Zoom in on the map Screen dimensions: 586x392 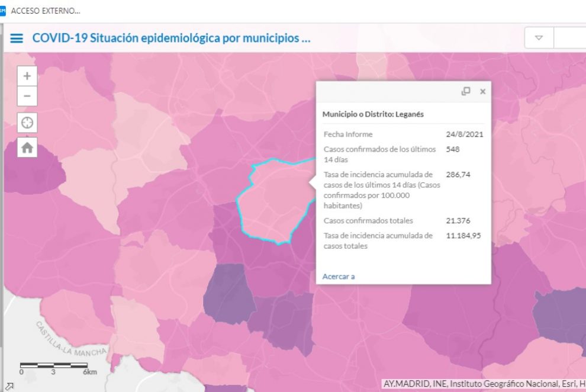[27, 76]
